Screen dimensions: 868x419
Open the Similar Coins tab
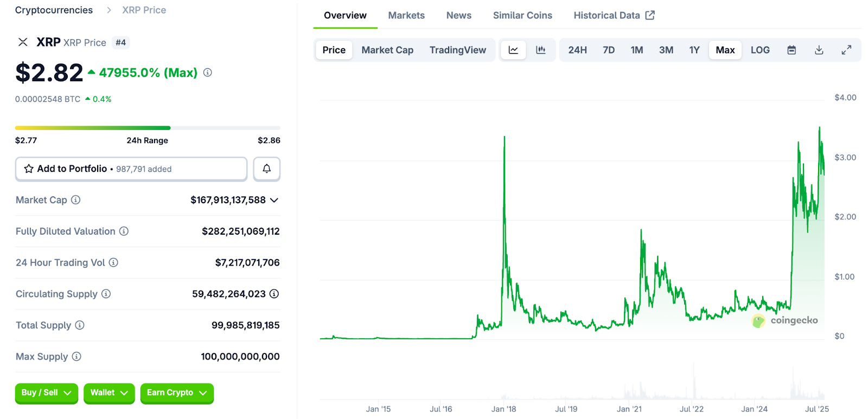click(x=522, y=15)
